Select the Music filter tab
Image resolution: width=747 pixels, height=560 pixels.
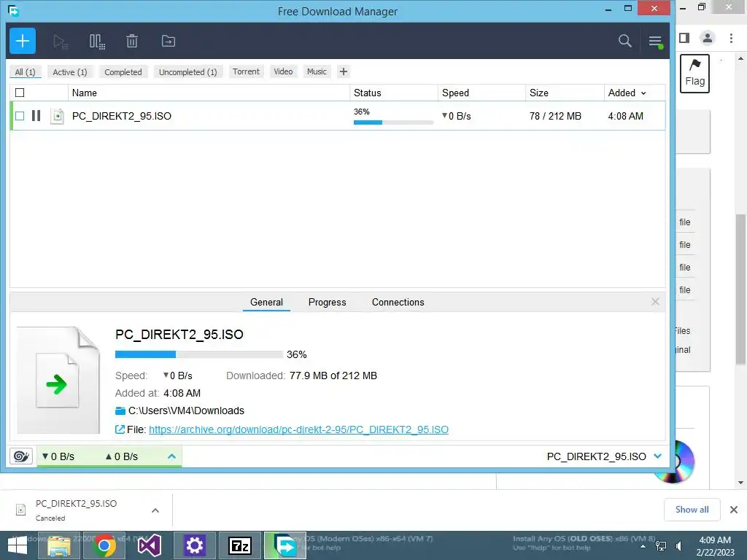click(x=317, y=71)
